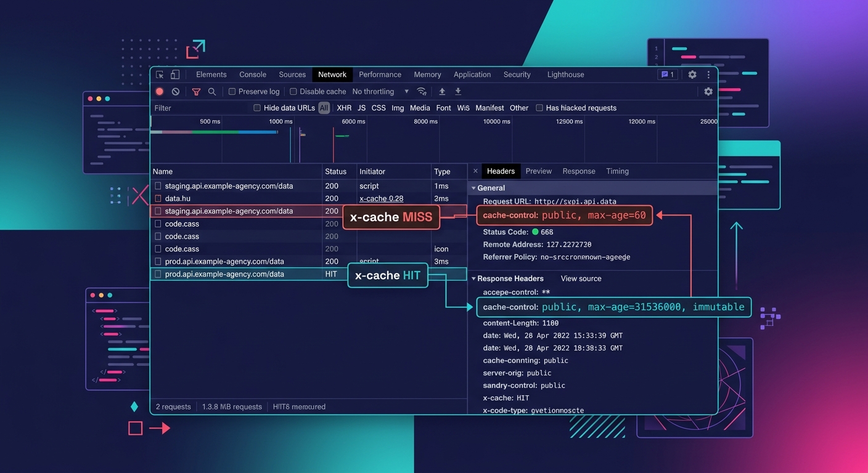Screen dimensions: 868x473
Task: Open Network panel settings gear
Action: click(x=708, y=91)
